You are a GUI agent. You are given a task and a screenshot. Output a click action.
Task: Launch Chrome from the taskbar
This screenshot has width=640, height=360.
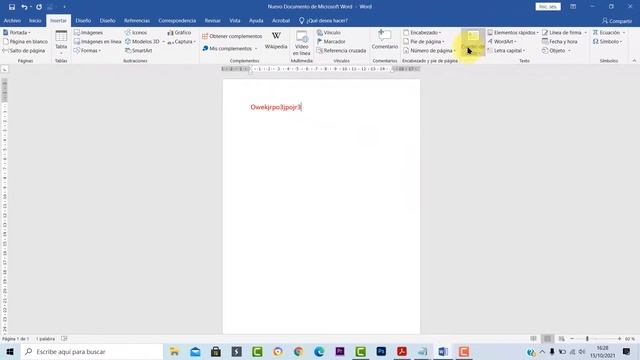click(x=298, y=351)
